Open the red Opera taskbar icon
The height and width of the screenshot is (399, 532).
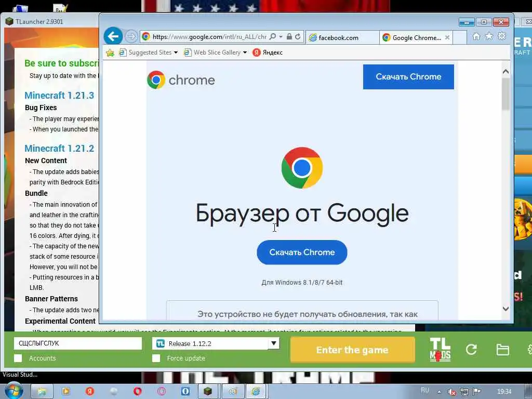click(137, 391)
